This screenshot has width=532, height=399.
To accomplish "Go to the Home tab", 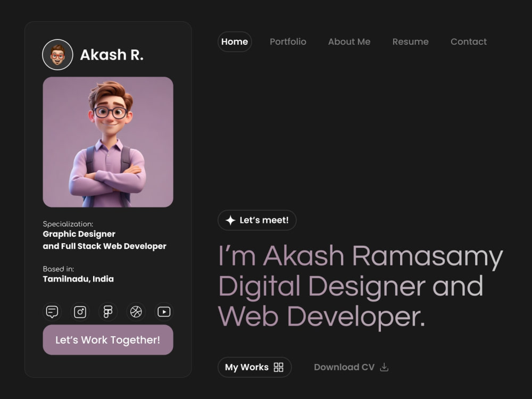I will [x=235, y=41].
